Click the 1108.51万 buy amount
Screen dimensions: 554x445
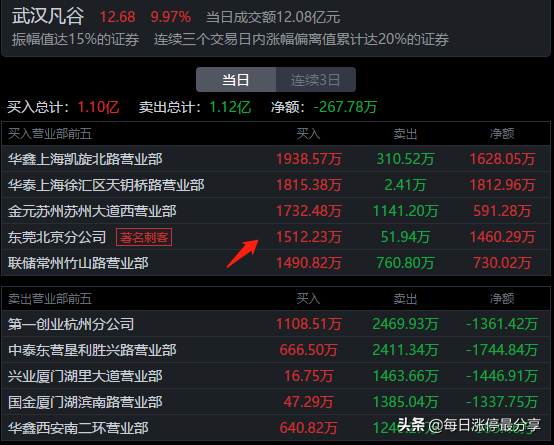tap(308, 324)
